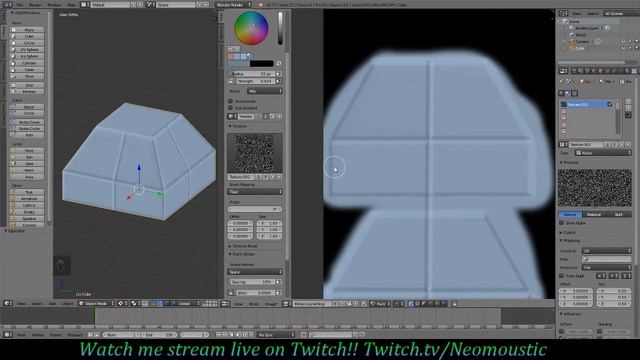The image size is (640, 360).
Task: Add an Area lamp
Action: click(27, 177)
